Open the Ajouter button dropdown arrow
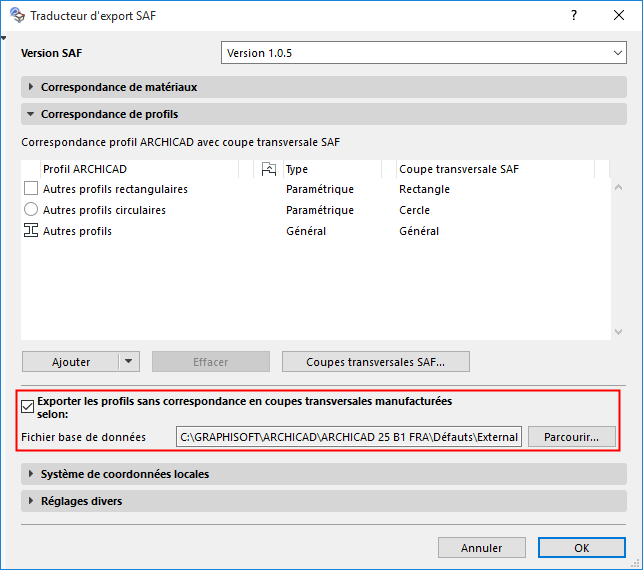643x570 pixels. click(x=129, y=362)
